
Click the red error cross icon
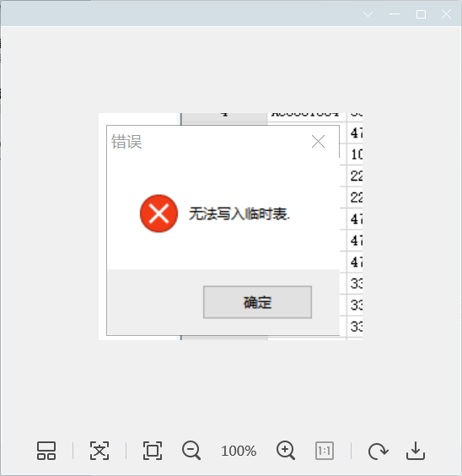[x=158, y=214]
